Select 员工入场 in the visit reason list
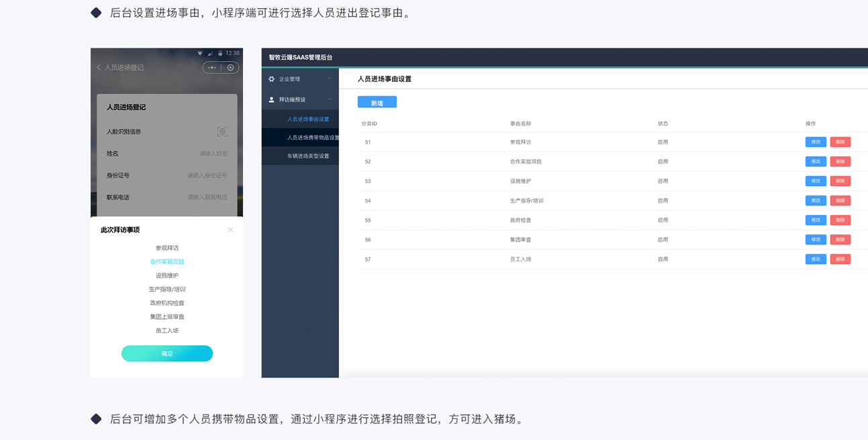This screenshot has height=440, width=868. coord(167,331)
